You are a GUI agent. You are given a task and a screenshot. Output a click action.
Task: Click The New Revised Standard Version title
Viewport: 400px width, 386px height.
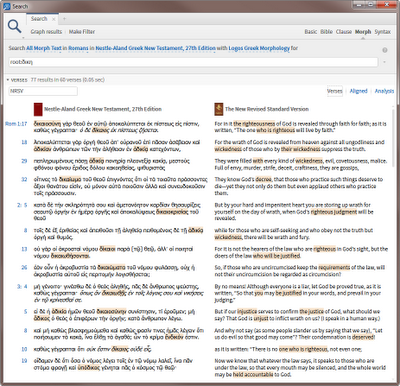(267, 109)
